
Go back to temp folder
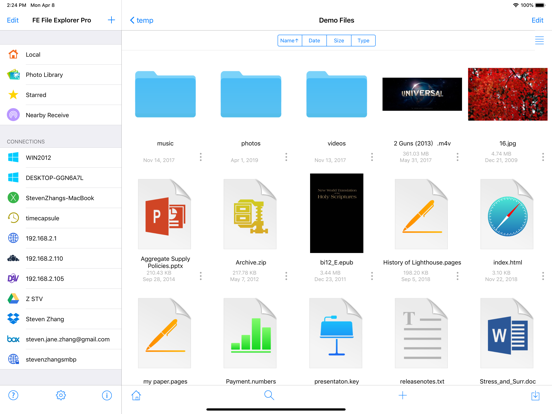point(142,20)
